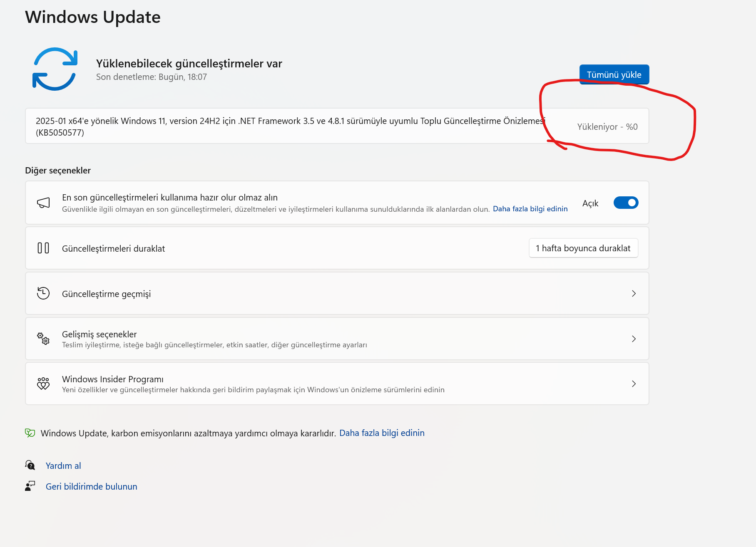Viewport: 756px width, 547px height.
Task: Click the Windows Update, karbon emisyonlarını sentence
Action: pyautogui.click(x=188, y=433)
